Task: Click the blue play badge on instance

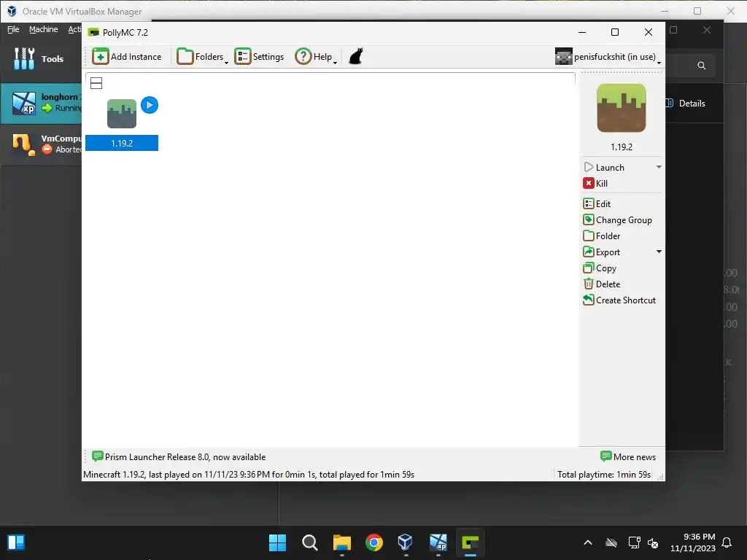Action: click(x=150, y=105)
